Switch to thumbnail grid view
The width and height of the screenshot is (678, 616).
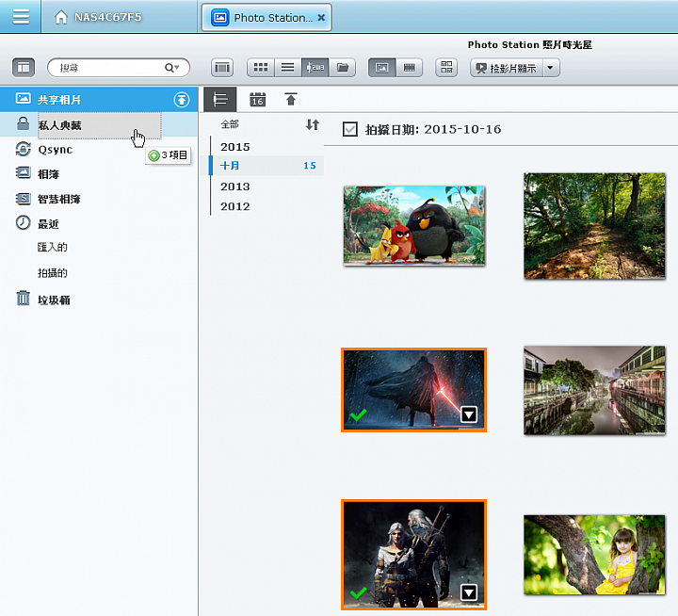point(260,68)
